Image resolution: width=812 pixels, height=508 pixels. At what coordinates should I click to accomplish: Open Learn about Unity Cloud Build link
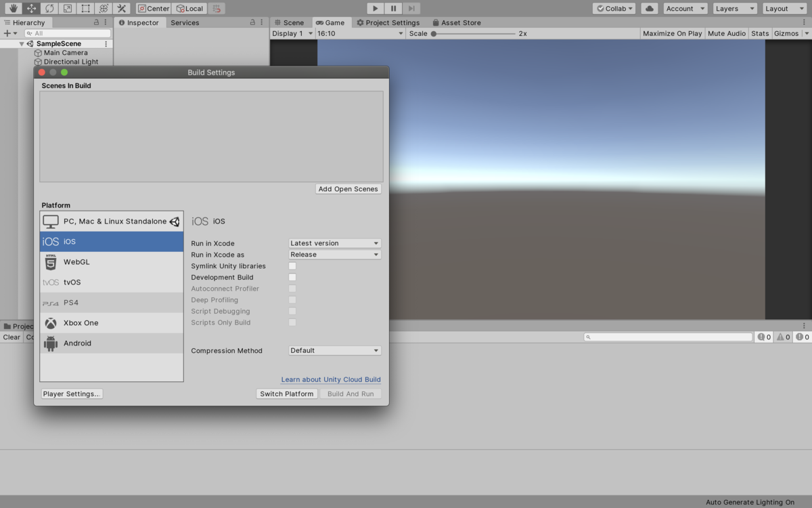point(331,379)
